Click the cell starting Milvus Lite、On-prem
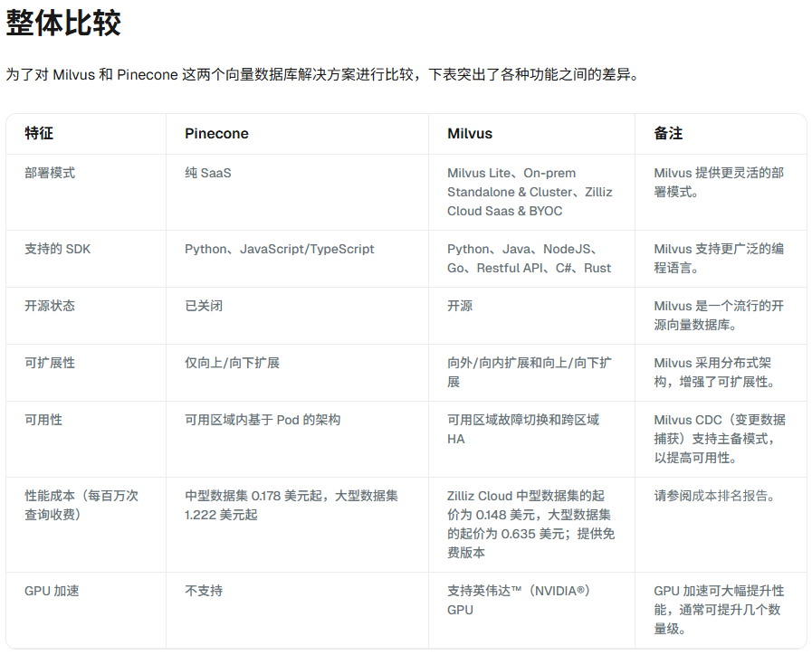Image resolution: width=812 pixels, height=655 pixels. (x=530, y=192)
